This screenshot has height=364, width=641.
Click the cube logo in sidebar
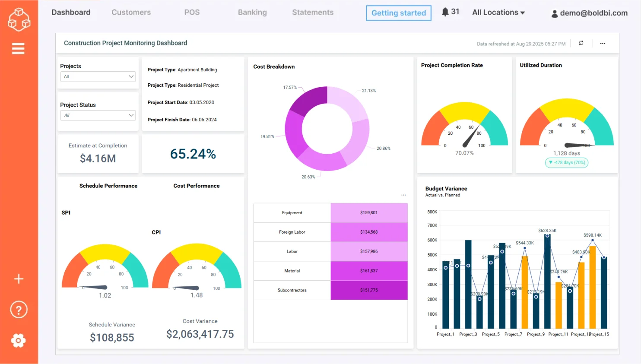click(x=19, y=19)
